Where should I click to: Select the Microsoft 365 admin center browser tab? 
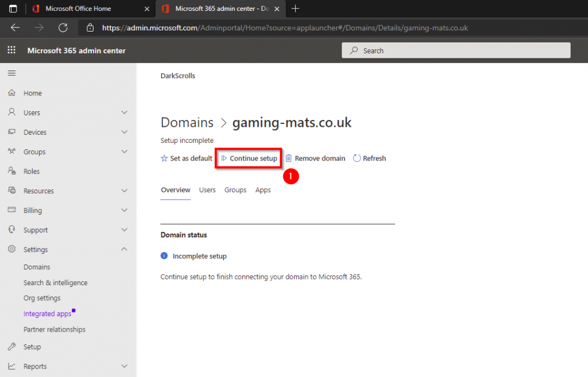(x=222, y=9)
